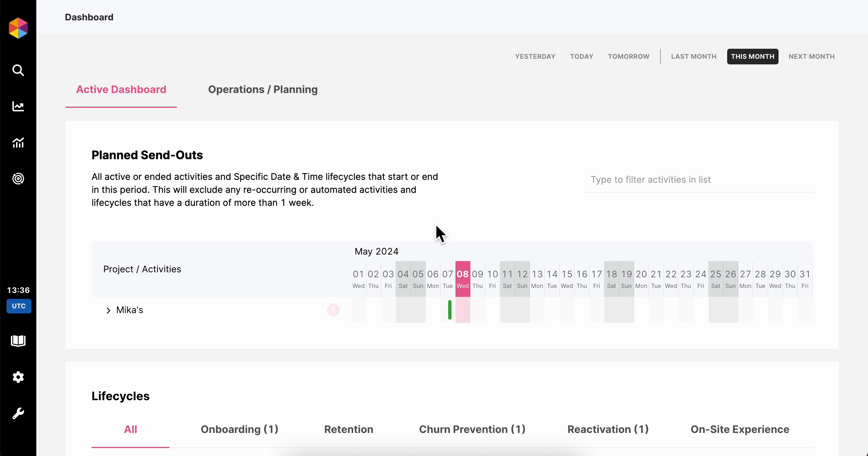Open the book documentation icon
This screenshot has width=868, height=456.
tap(18, 341)
